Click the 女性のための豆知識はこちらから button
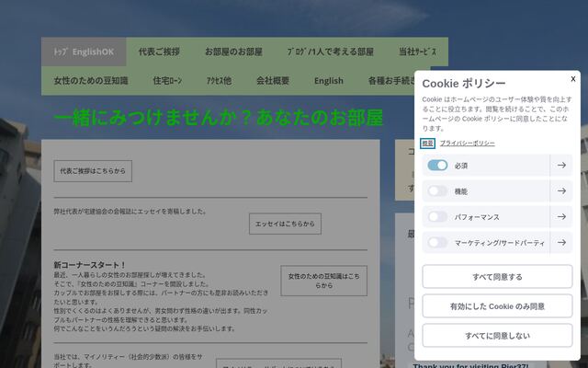 pos(323,281)
